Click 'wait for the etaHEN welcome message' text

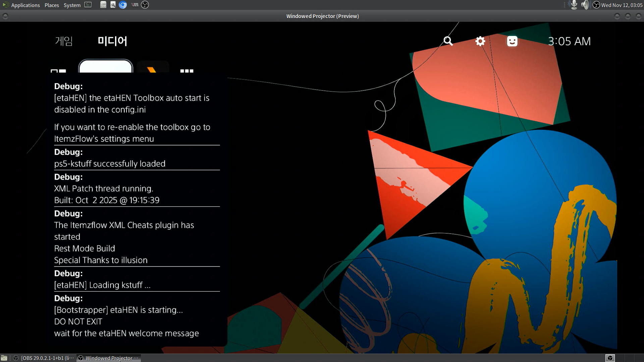click(126, 333)
